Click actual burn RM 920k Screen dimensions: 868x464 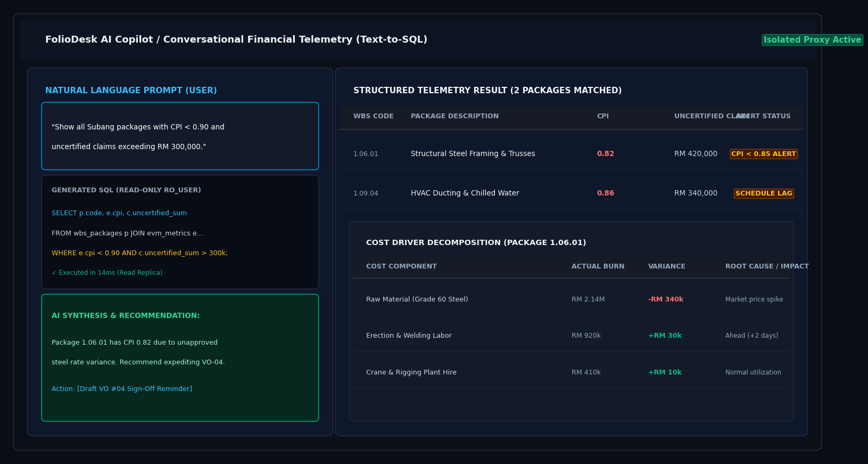[586, 336]
